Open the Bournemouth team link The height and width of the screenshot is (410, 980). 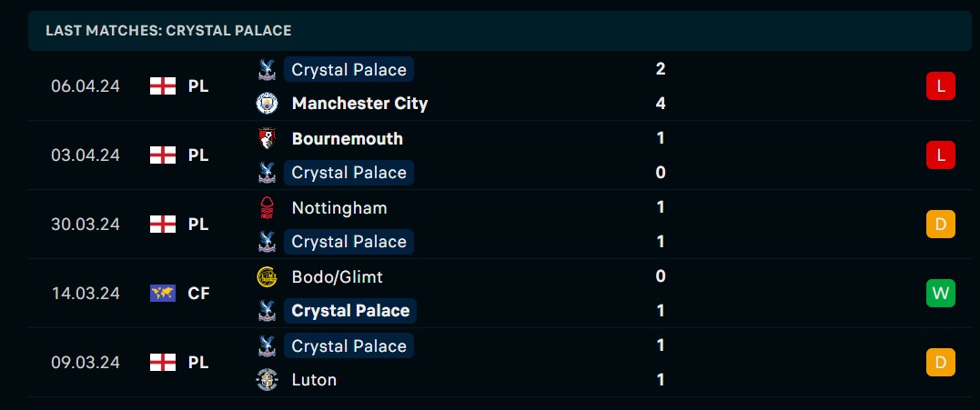[347, 138]
